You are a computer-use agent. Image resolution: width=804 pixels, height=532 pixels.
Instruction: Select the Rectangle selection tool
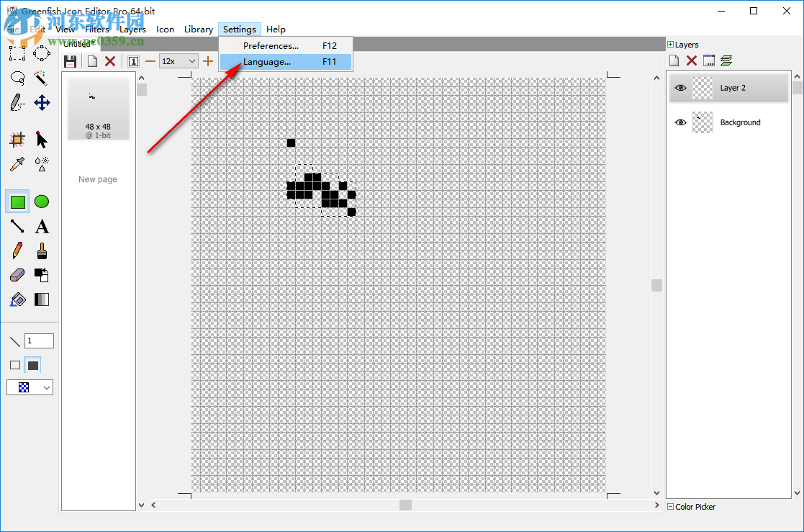click(17, 53)
